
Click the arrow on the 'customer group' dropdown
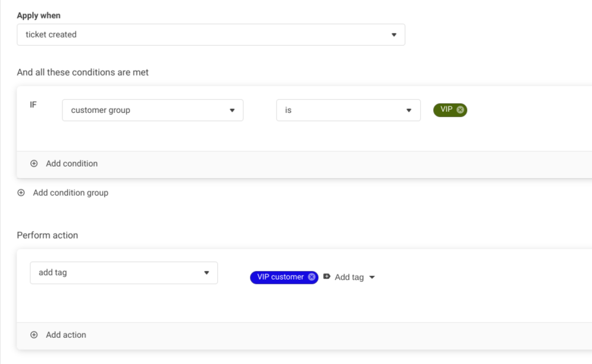[232, 110]
